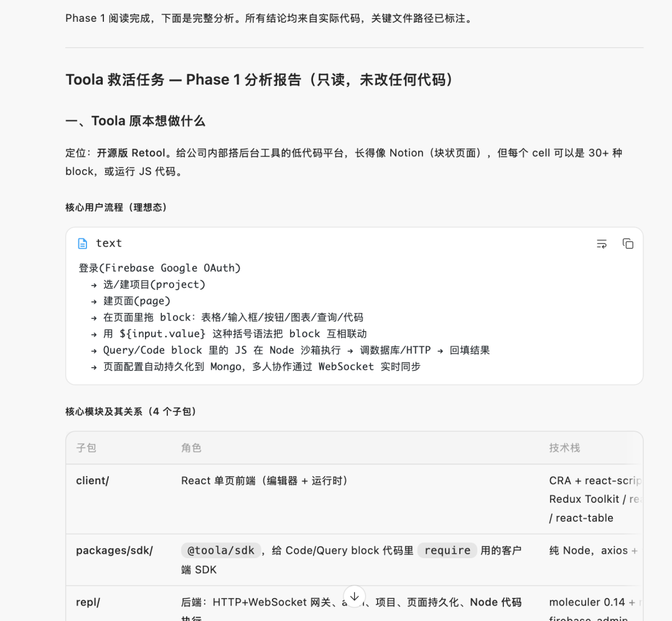Viewport: 672px width, 621px height.
Task: Click the scroll-to-bottom arrow button
Action: tap(355, 596)
